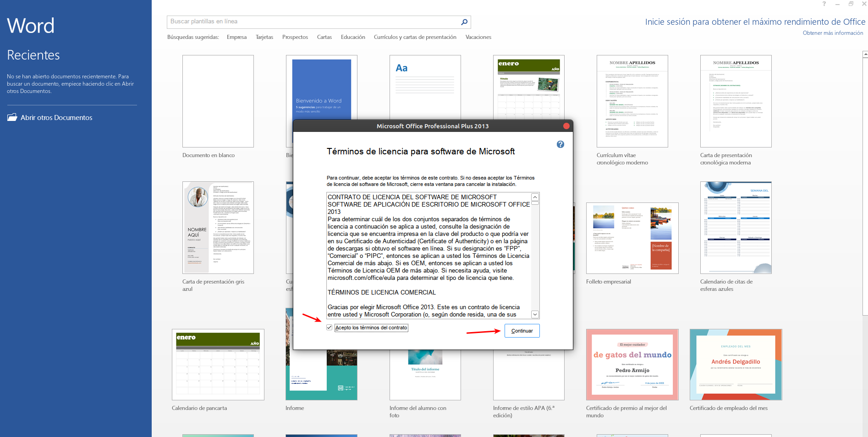The width and height of the screenshot is (868, 437).
Task: Open the Inicie sesión sign-in link
Action: 755,22
